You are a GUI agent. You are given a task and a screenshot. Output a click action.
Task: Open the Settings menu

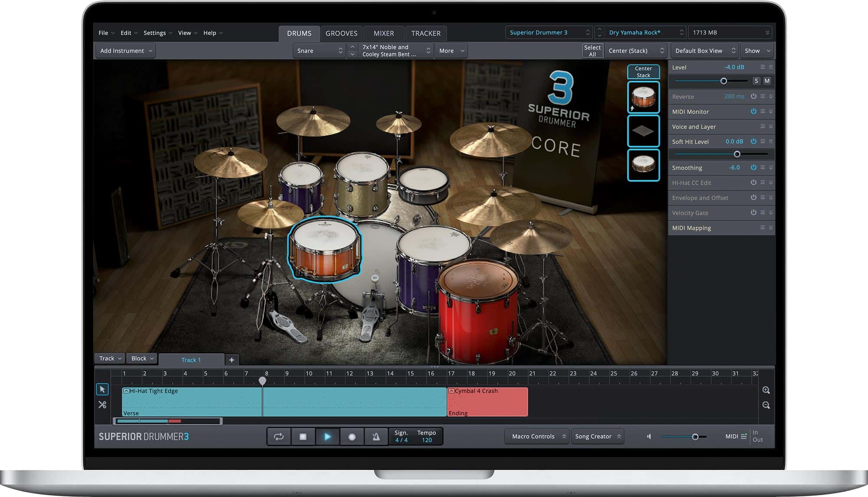pyautogui.click(x=158, y=33)
